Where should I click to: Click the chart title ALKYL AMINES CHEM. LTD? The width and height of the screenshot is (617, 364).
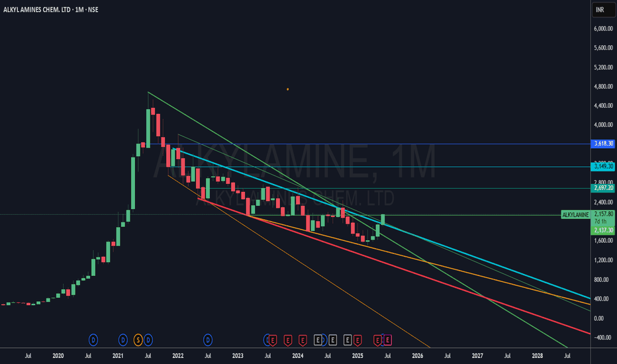pyautogui.click(x=38, y=9)
